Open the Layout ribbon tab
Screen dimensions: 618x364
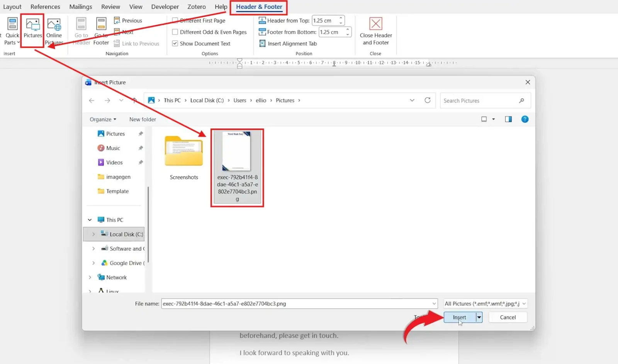[x=12, y=7]
